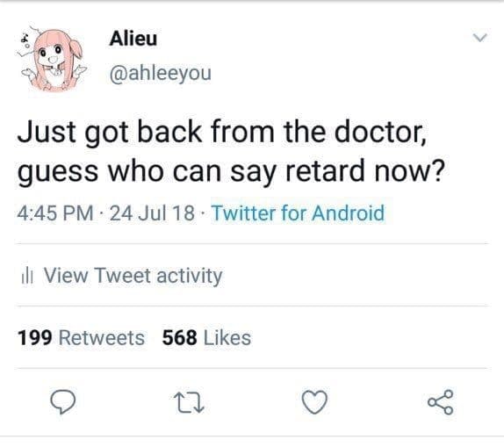504x447 pixels.
Task: Click the word 'doctor' in the tweet
Action: pos(378,132)
